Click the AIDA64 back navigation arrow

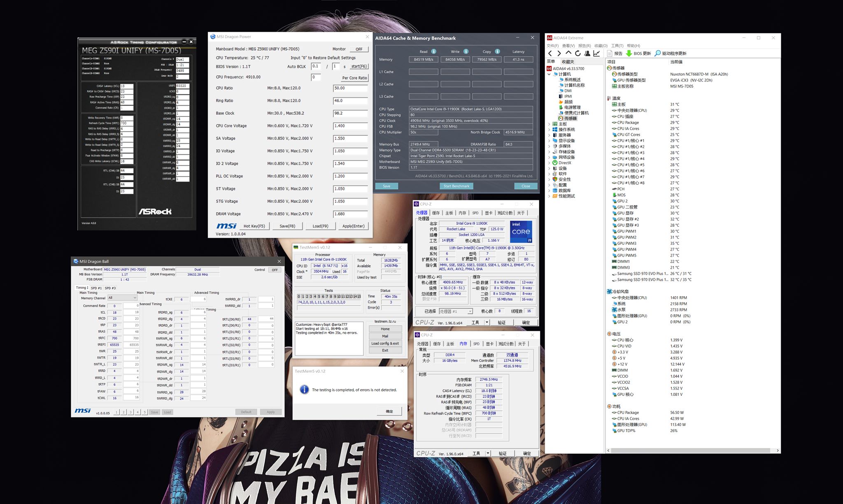point(550,53)
